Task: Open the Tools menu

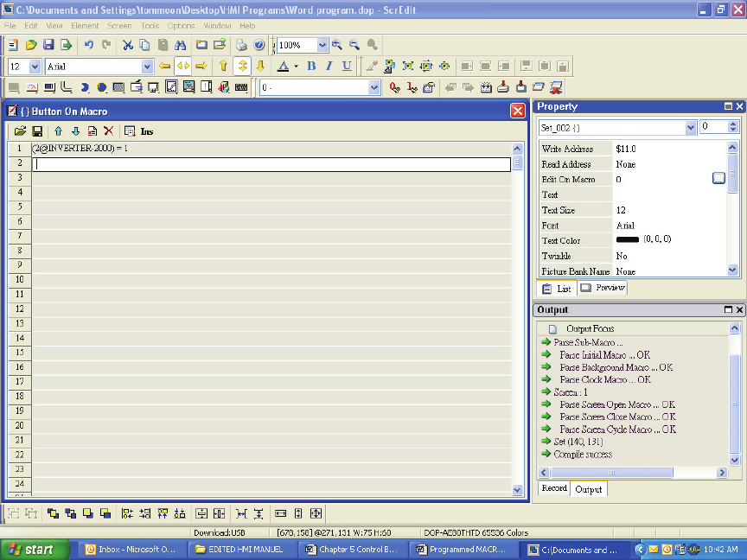Action: (150, 26)
